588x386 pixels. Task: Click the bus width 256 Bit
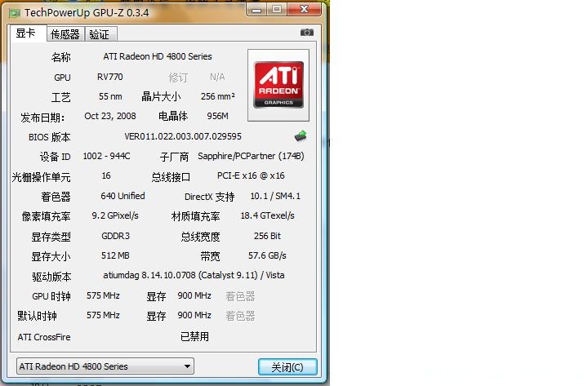pos(267,236)
